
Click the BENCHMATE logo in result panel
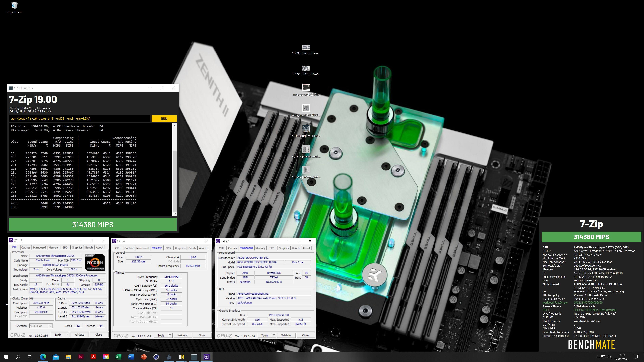point(592,345)
